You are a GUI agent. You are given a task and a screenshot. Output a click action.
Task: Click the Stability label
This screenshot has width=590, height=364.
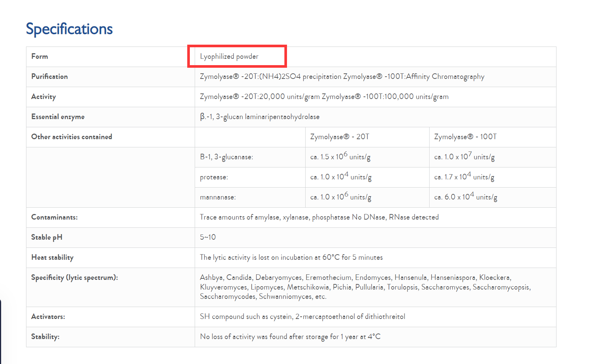45,337
